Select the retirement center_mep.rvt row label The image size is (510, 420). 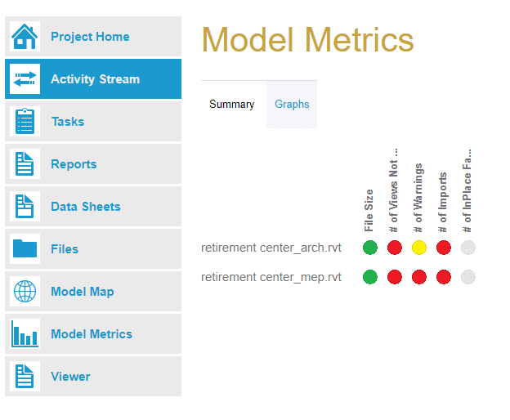[271, 277]
